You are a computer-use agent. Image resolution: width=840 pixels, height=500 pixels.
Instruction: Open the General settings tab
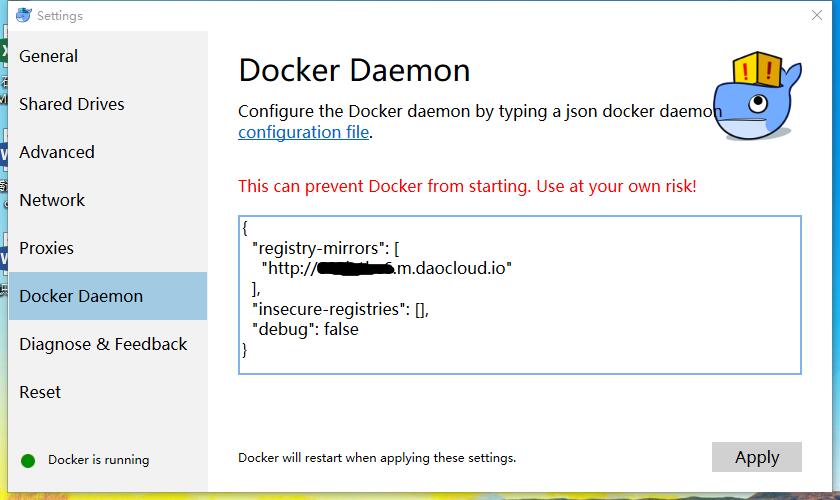pyautogui.click(x=108, y=56)
